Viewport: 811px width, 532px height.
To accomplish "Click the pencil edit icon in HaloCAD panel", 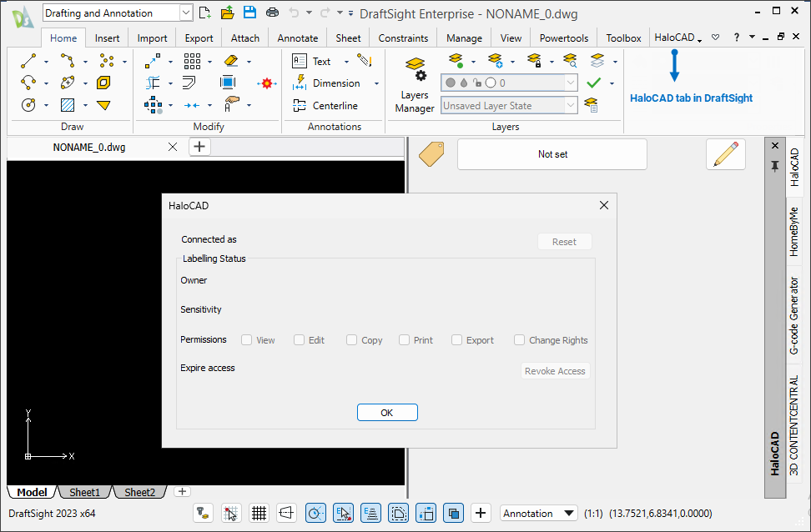I will pos(725,154).
